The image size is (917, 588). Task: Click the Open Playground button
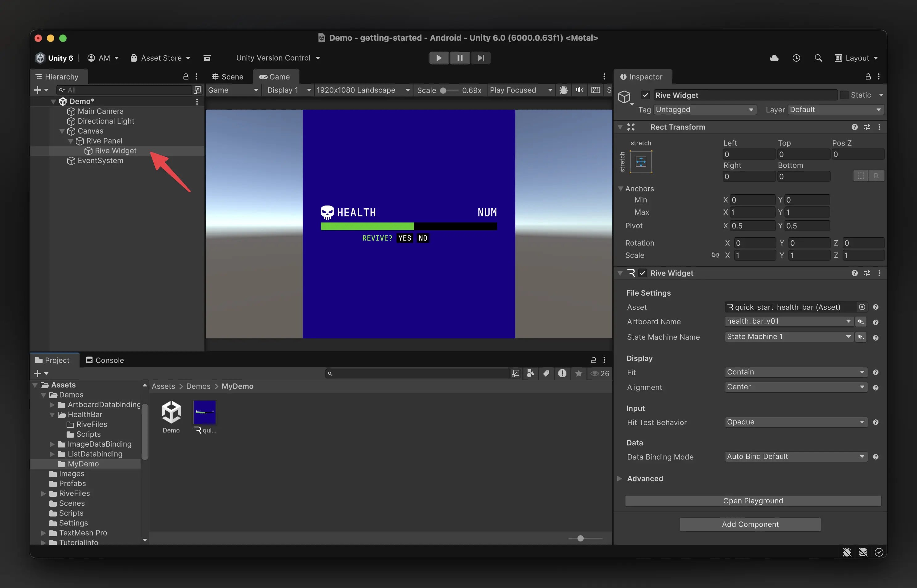(753, 500)
